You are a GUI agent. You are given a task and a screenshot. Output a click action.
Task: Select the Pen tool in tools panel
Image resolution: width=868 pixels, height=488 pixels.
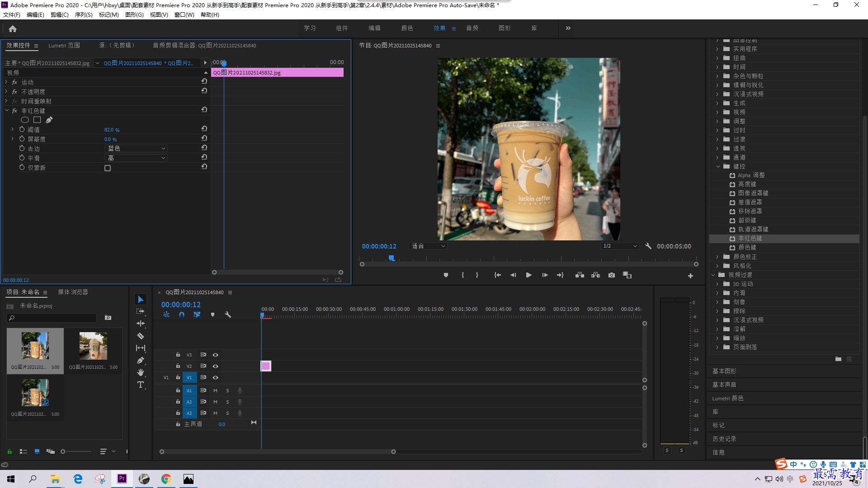click(141, 360)
